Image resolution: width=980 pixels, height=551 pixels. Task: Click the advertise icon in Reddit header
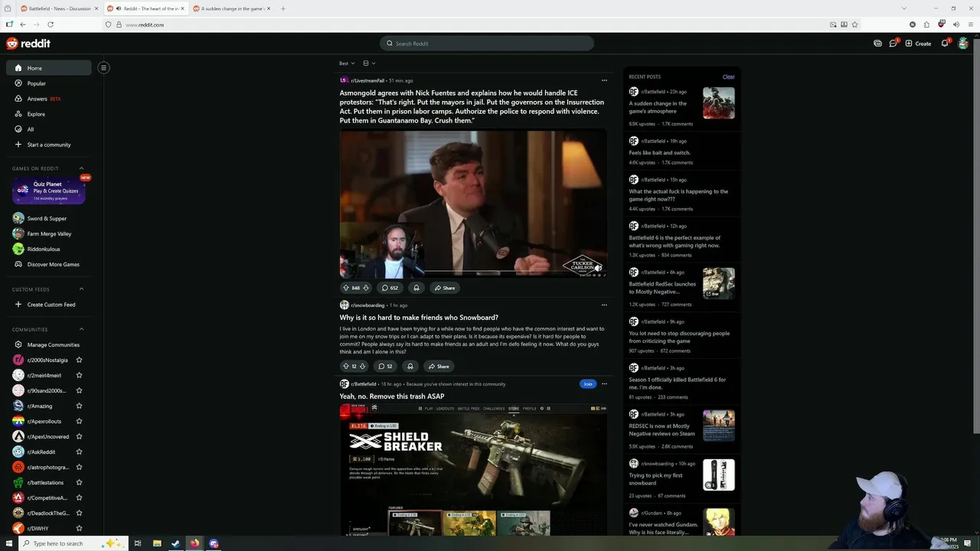click(877, 44)
